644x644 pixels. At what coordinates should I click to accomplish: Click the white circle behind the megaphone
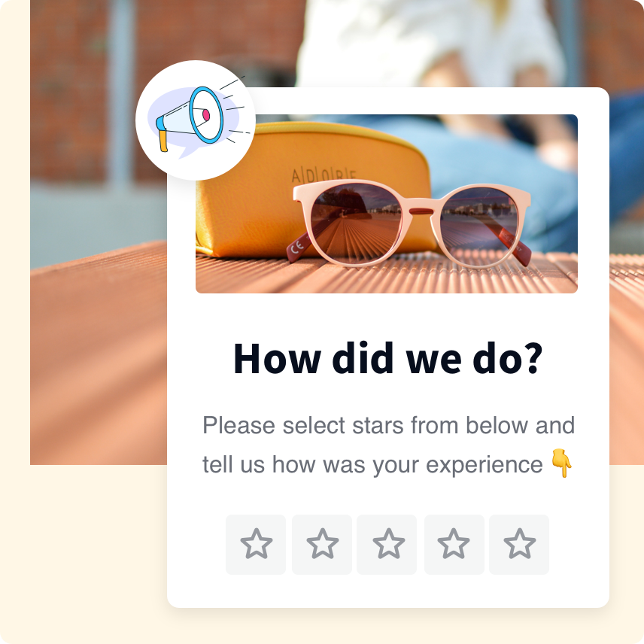[x=196, y=120]
